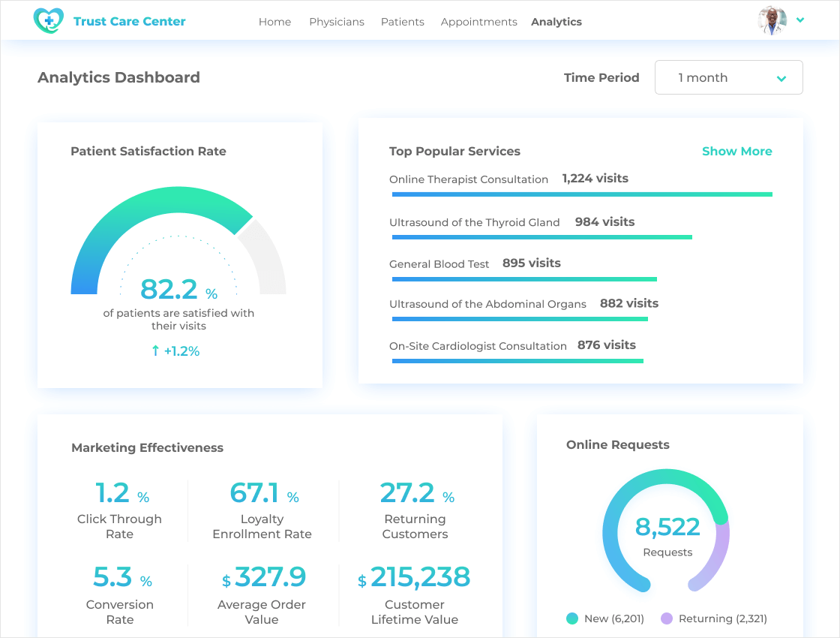
Task: Click the 82.2 satisfaction gauge value
Action: pos(169,289)
